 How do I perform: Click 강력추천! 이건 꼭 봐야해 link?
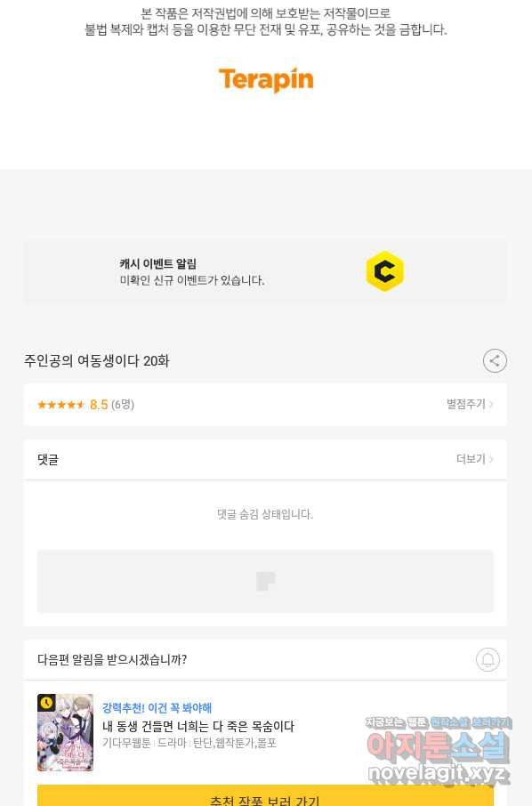point(157,708)
